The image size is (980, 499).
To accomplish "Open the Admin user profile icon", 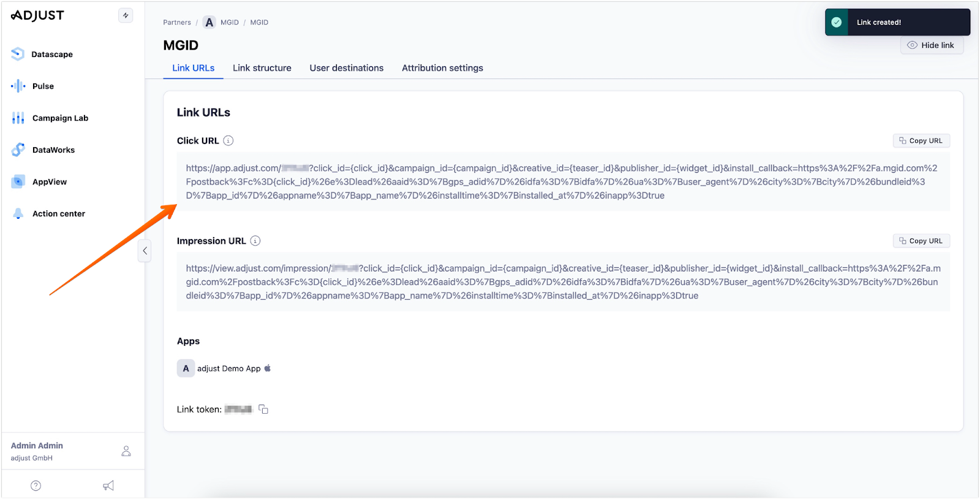I will (x=126, y=451).
